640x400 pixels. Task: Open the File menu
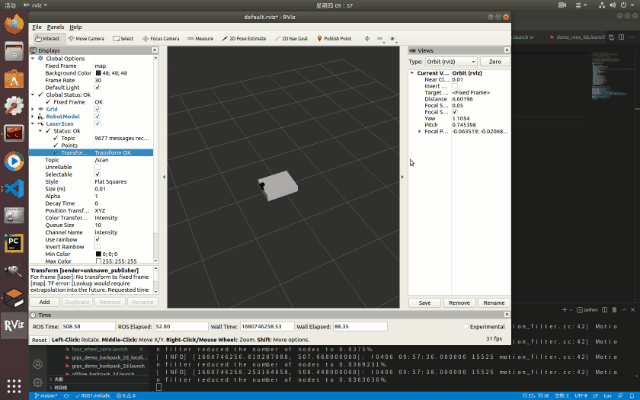click(x=37, y=27)
